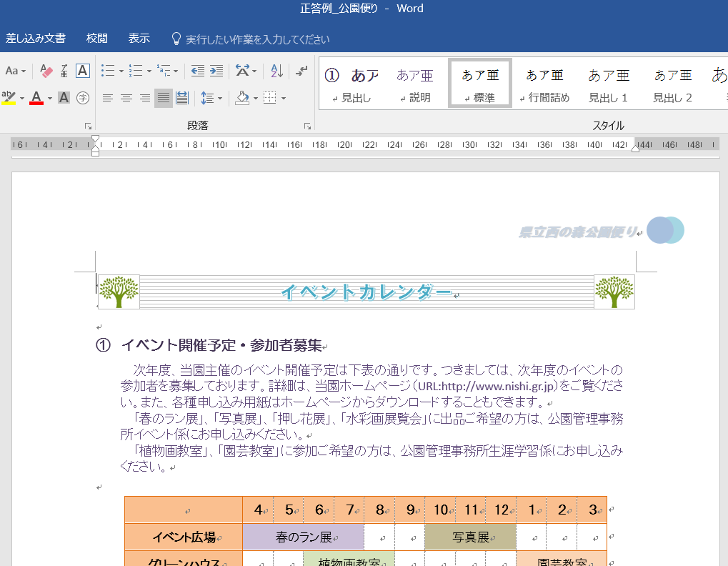Expand the line spacing dropdown
The width and height of the screenshot is (728, 566).
pyautogui.click(x=220, y=99)
